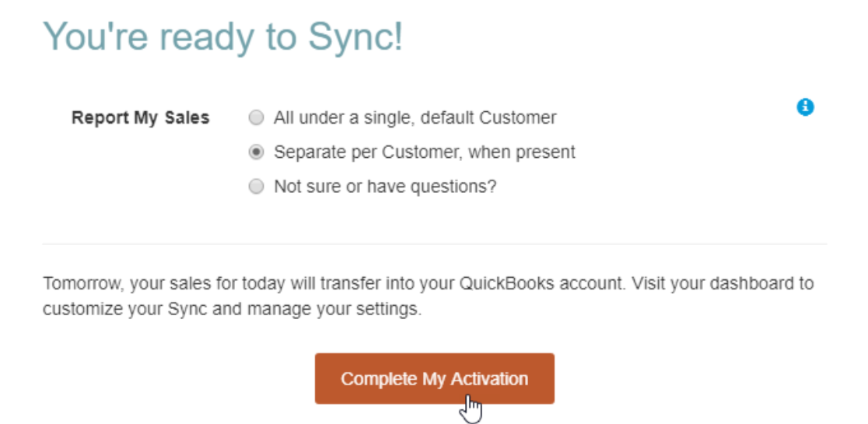Click the horizontal divider line below options

pos(435,244)
